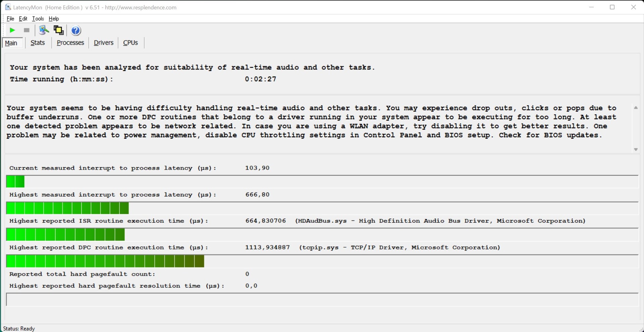Maximize the LatencyMon window
This screenshot has width=644, height=332.
[612, 7]
